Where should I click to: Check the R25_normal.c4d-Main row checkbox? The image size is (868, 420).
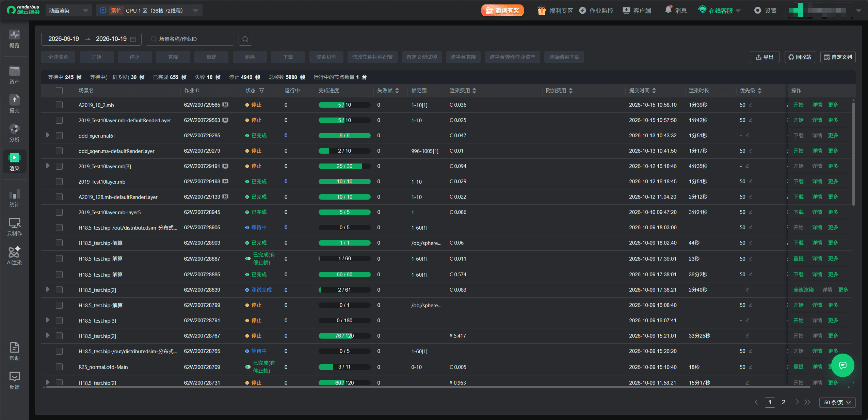59,367
